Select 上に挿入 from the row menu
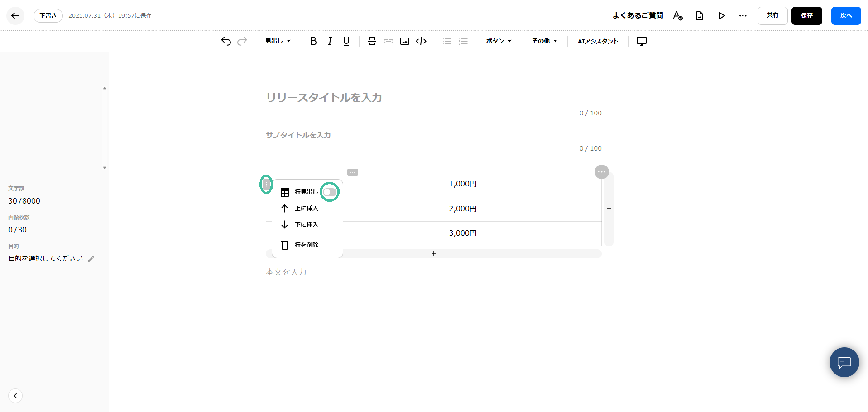 tap(306, 208)
